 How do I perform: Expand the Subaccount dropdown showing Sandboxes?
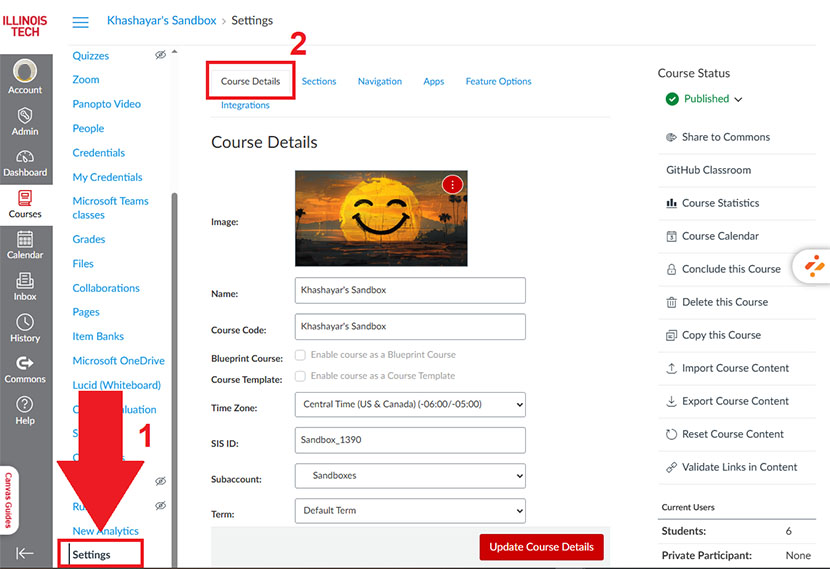(410, 476)
